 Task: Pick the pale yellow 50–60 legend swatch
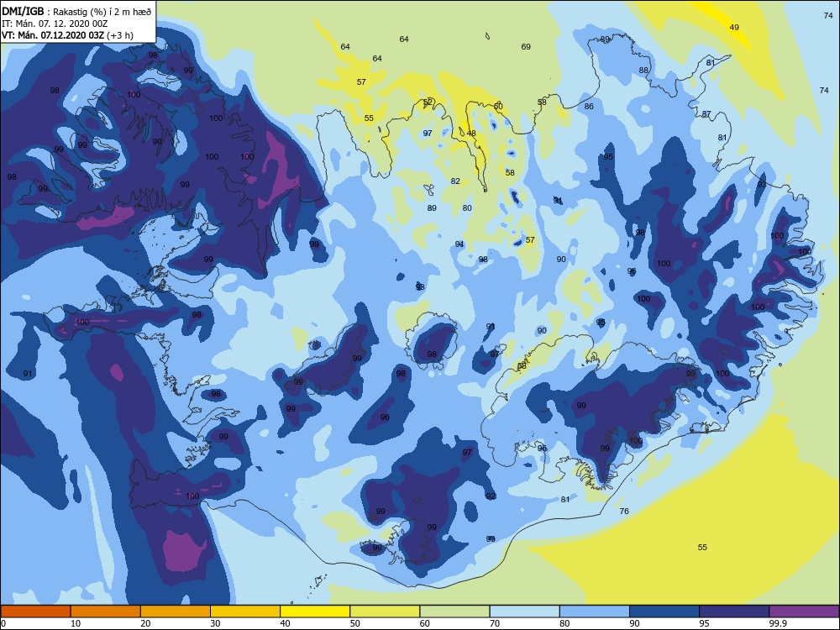(x=385, y=612)
